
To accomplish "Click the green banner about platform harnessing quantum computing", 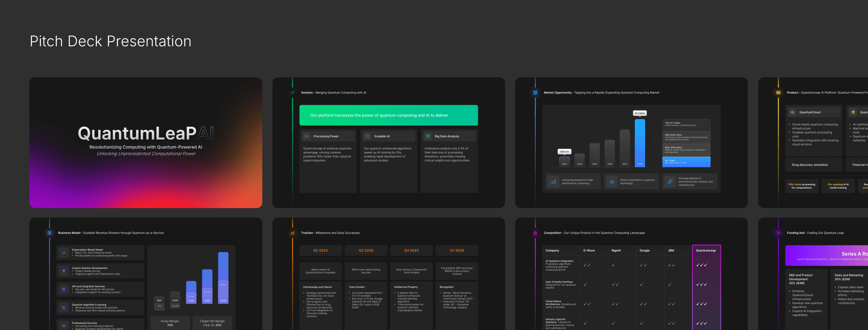I will click(389, 115).
